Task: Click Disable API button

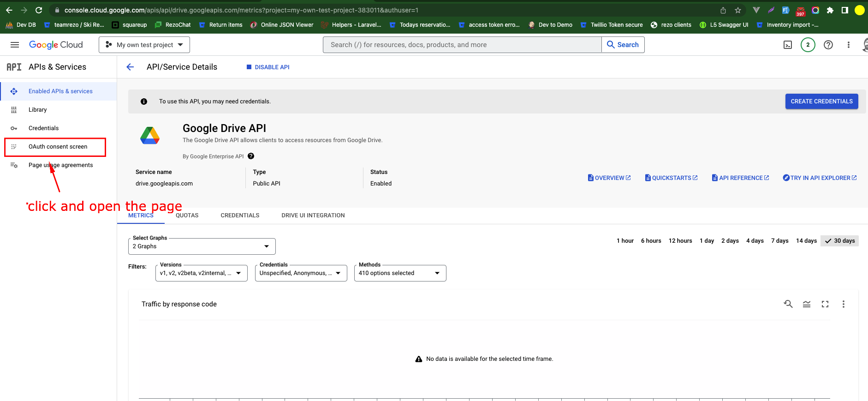Action: click(x=268, y=67)
